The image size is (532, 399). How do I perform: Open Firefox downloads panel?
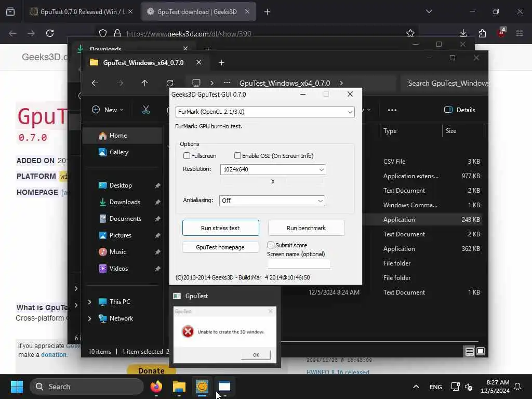tap(463, 33)
